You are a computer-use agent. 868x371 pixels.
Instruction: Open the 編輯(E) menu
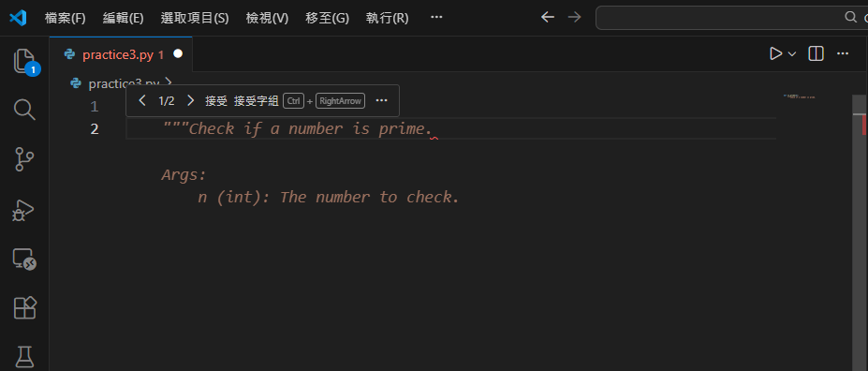point(123,19)
